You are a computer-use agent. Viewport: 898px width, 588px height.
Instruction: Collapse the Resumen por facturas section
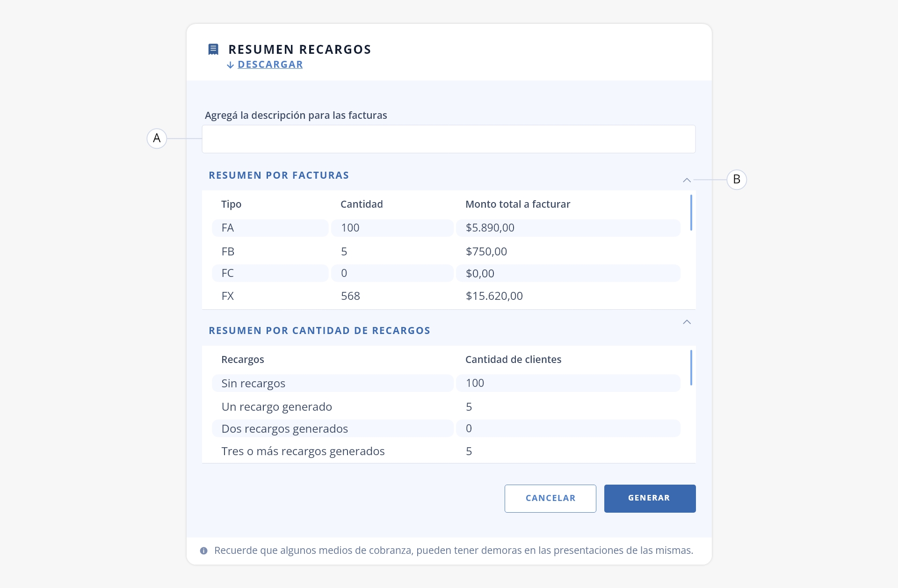tap(687, 180)
